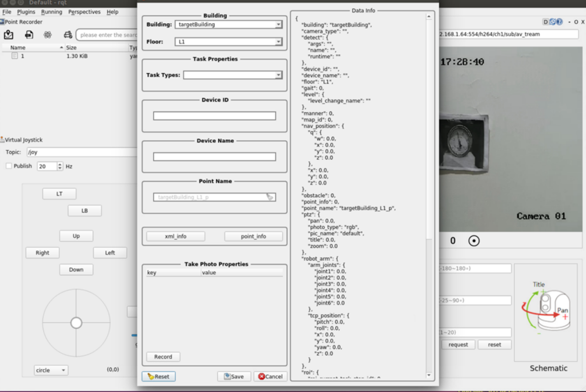Viewport: 586px width, 392px height.
Task: Click the Data Info scroll-down arrow
Action: 429,375
